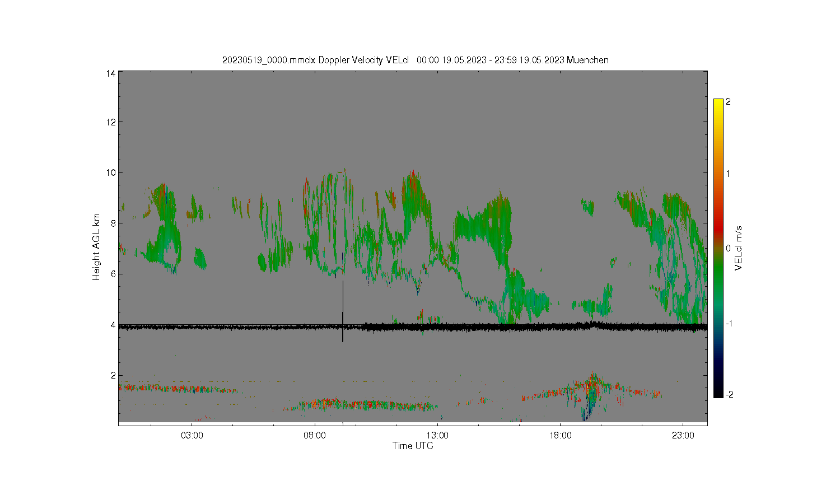Click the height tick label 4
Image resolution: width=840 pixels, height=504 pixels.
pyautogui.click(x=113, y=325)
